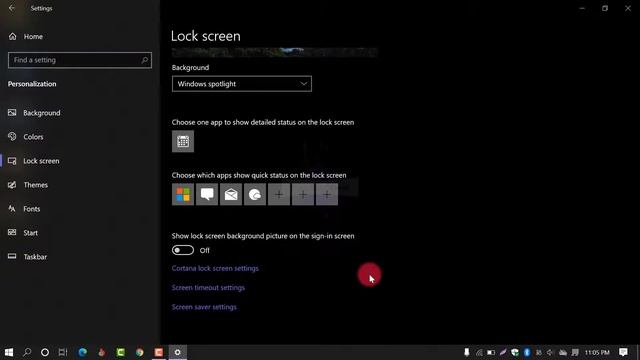The width and height of the screenshot is (640, 360).
Task: Launch Chrome from the taskbar
Action: (140, 352)
